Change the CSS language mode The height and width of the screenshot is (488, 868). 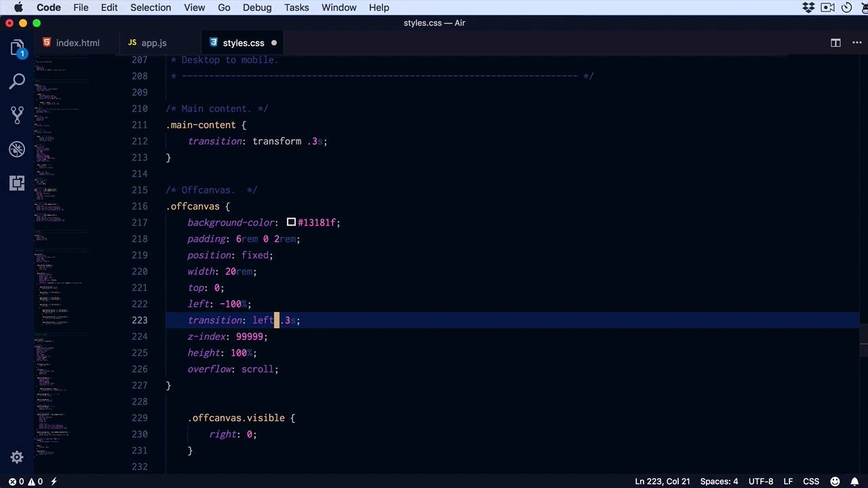pos(811,481)
